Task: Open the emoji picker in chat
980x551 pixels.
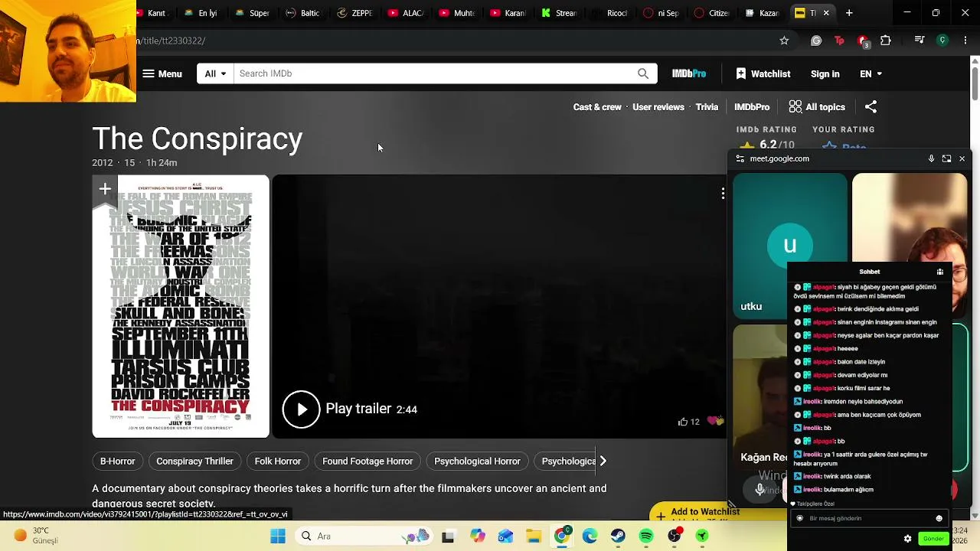Action: point(939,518)
